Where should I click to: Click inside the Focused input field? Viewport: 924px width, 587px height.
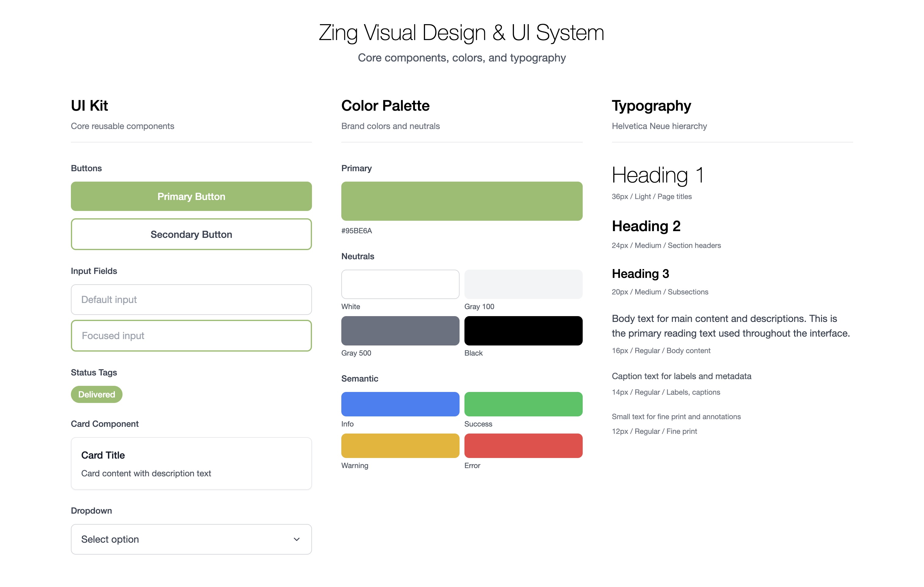click(x=191, y=336)
